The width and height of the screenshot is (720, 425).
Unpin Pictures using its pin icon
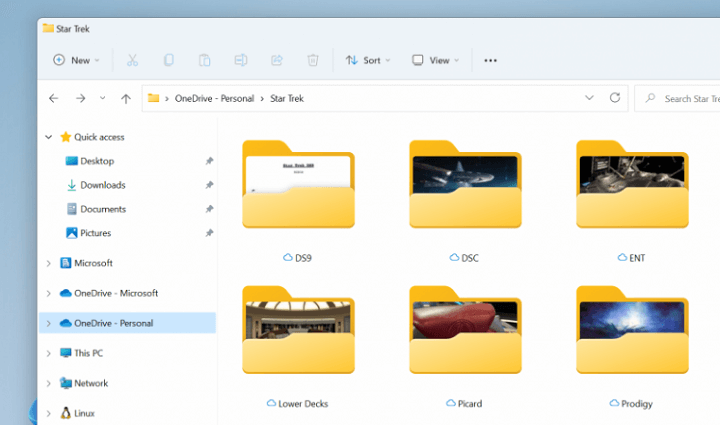[x=209, y=233]
